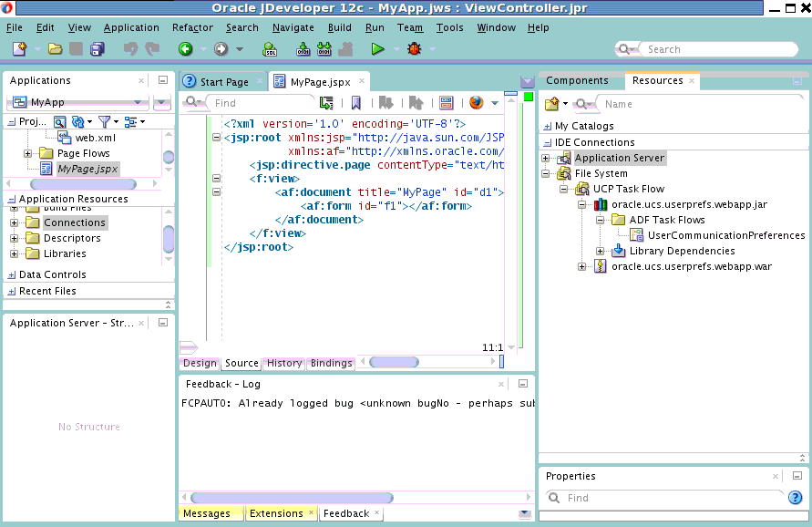Click the Save All toolbar icon
The height and width of the screenshot is (527, 812).
coord(98,48)
